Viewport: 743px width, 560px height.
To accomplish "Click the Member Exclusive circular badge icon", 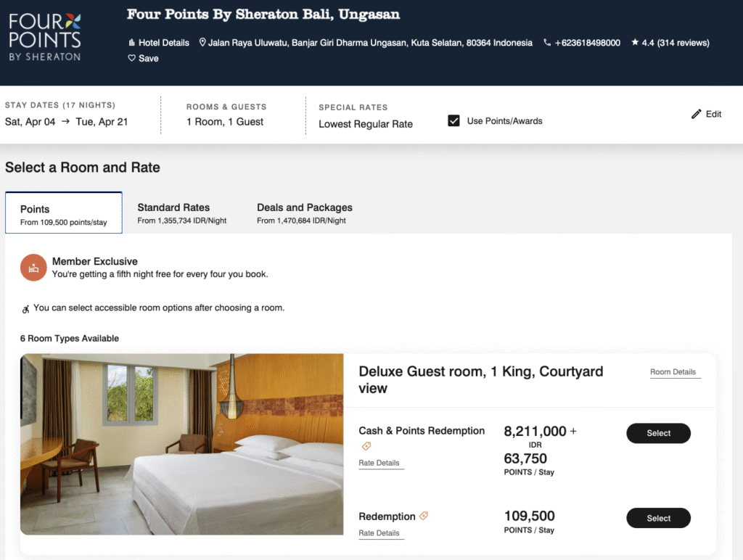I will [33, 268].
